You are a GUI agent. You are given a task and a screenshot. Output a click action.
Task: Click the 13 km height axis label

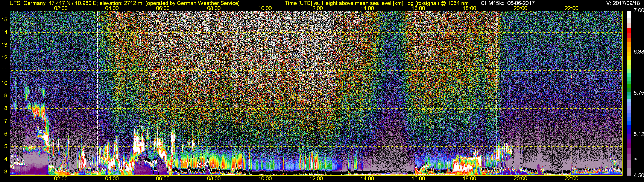click(5, 45)
